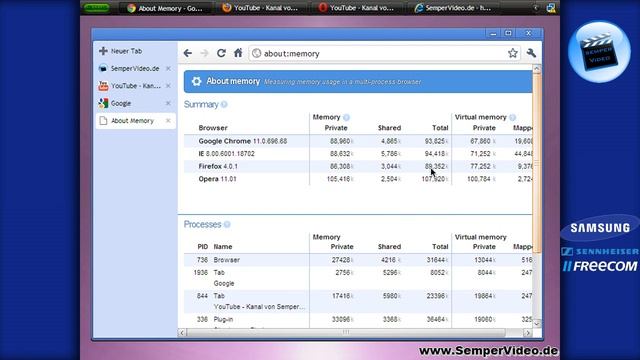Select process row 736 Browser

coord(358,260)
